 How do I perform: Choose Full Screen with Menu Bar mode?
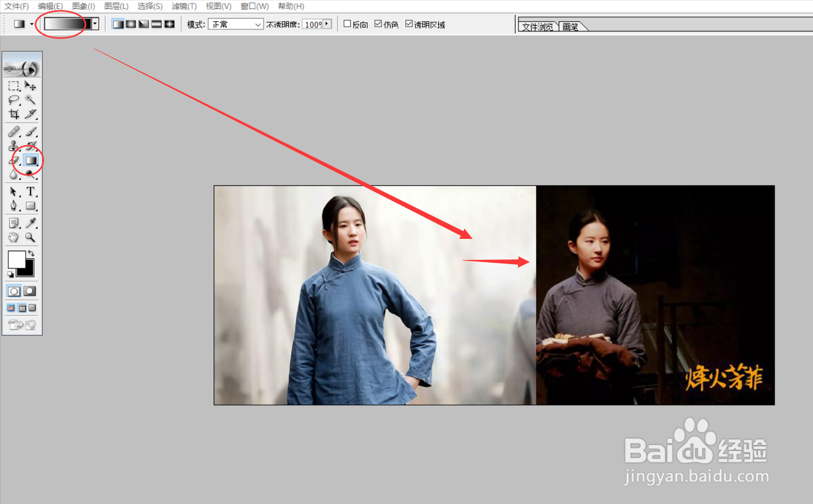point(22,308)
